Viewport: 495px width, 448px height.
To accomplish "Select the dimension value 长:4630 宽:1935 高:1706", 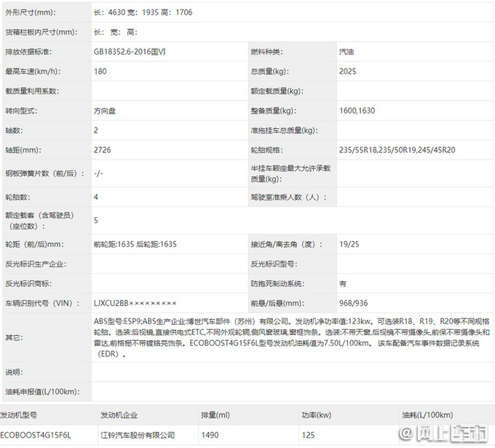I will (143, 12).
